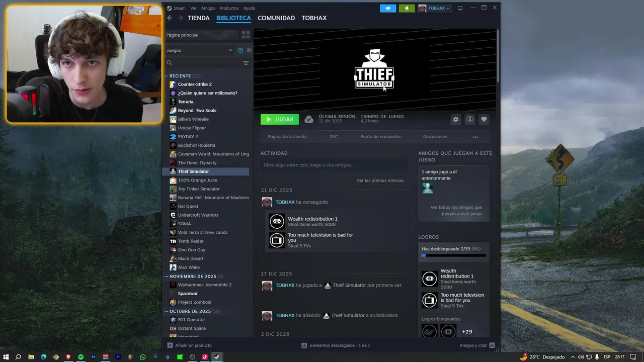Image resolution: width=644 pixels, height=362 pixels.
Task: Open the more options ellipsis tab
Action: tap(475, 137)
